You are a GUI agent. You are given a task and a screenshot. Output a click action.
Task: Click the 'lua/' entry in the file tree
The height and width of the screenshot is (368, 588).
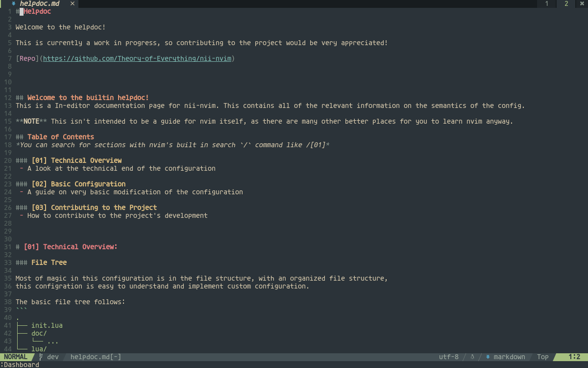(39, 349)
